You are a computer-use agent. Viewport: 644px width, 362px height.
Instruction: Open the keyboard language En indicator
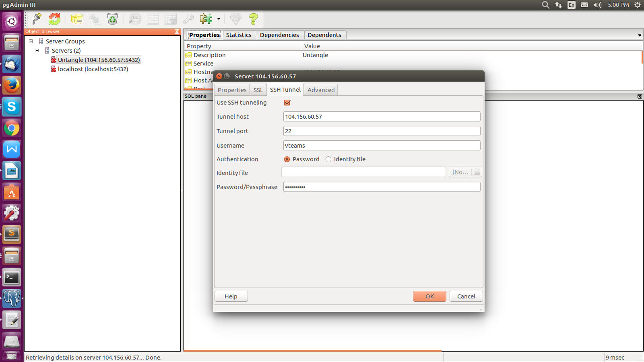[572, 5]
